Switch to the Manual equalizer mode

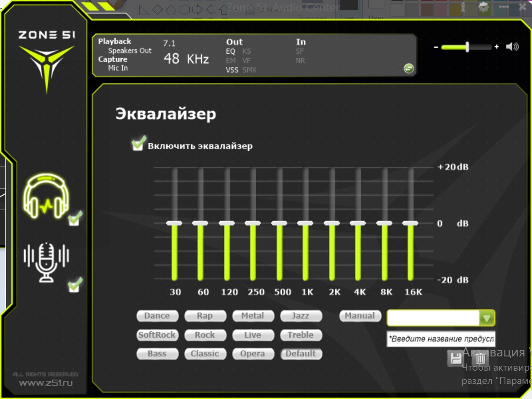[360, 316]
